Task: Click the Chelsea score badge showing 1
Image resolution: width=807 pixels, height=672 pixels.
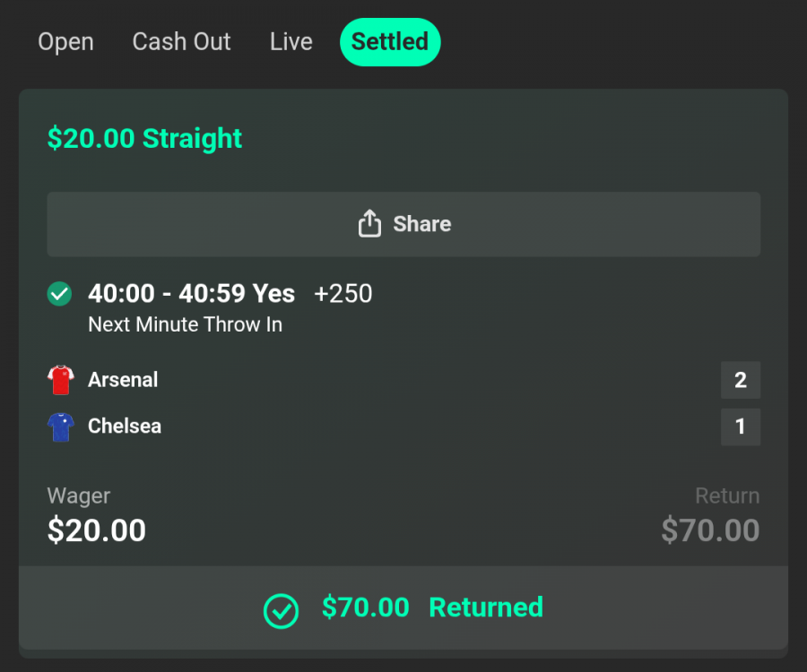Action: (741, 426)
